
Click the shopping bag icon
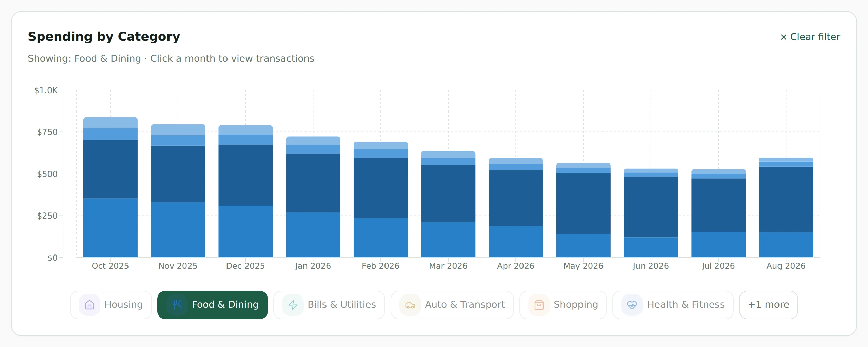pyautogui.click(x=539, y=305)
